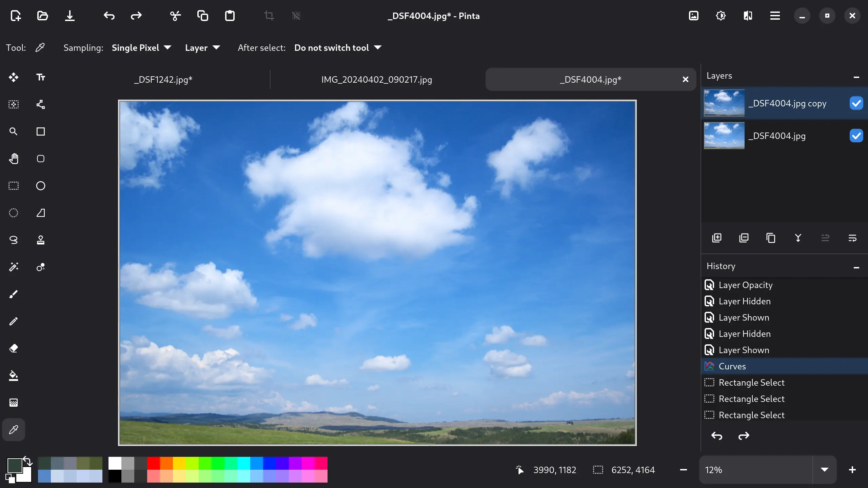Screen dimensions: 868x488
Task: Undo via History panel arrow
Action: click(x=717, y=436)
